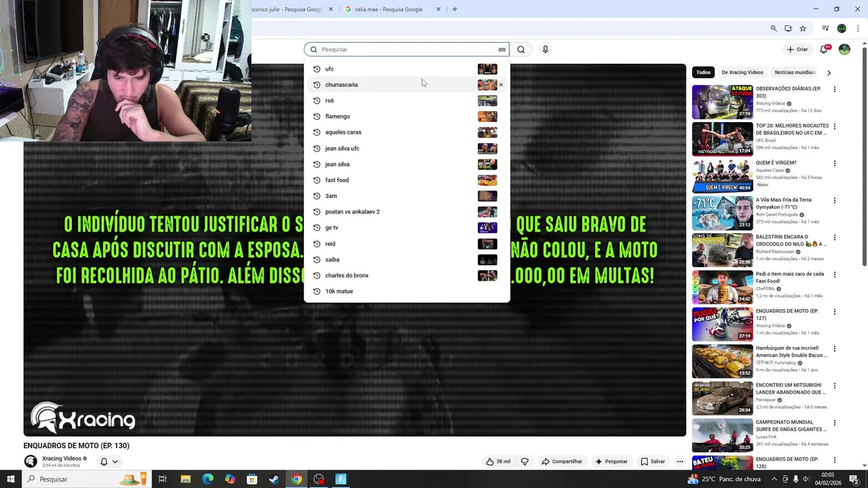Close the 'celia mae' browser tab

click(438, 9)
